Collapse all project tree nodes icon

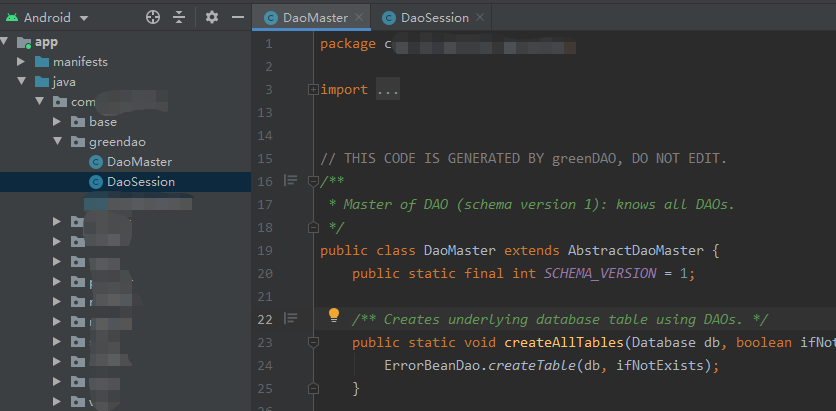[179, 18]
